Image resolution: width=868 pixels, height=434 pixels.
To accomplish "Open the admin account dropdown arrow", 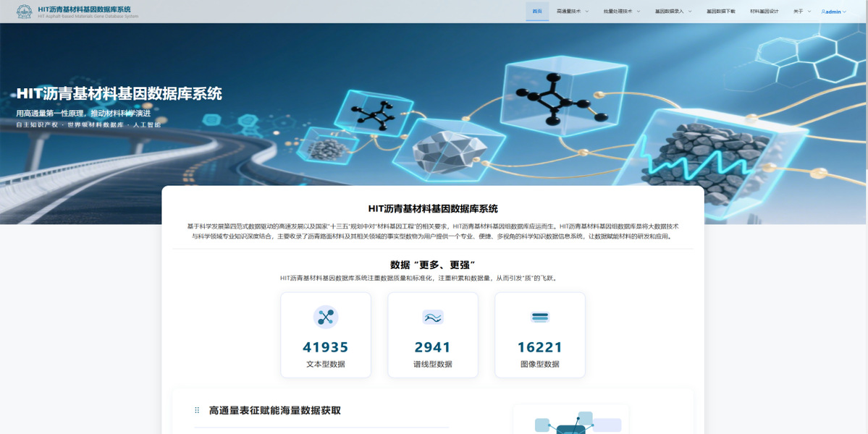I will (844, 12).
